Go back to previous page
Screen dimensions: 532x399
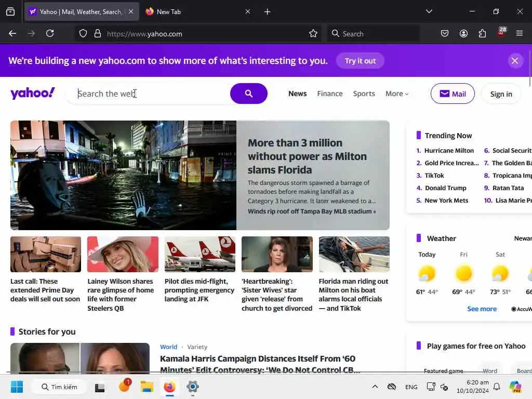coord(12,33)
